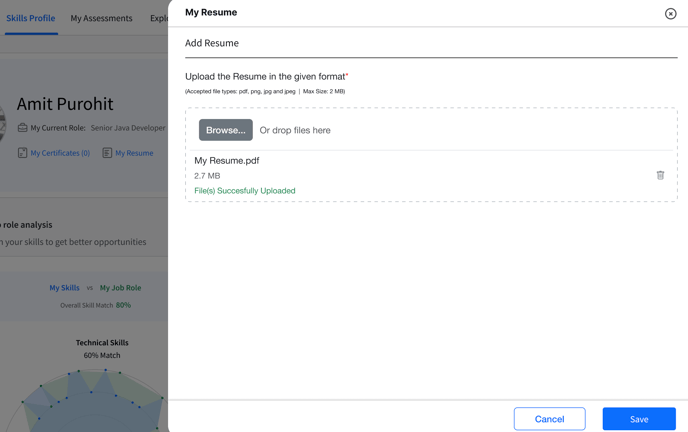Close the My Resume dialog
This screenshot has width=688, height=432.
(x=670, y=14)
